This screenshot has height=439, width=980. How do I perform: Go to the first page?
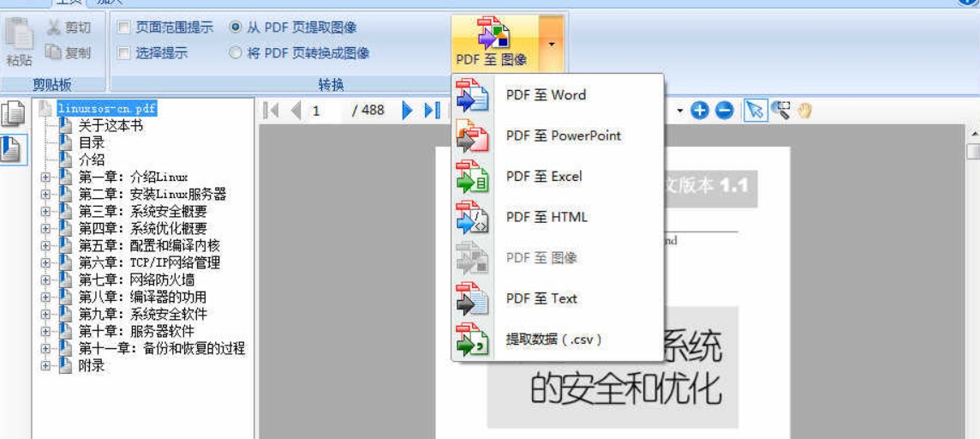pyautogui.click(x=271, y=111)
